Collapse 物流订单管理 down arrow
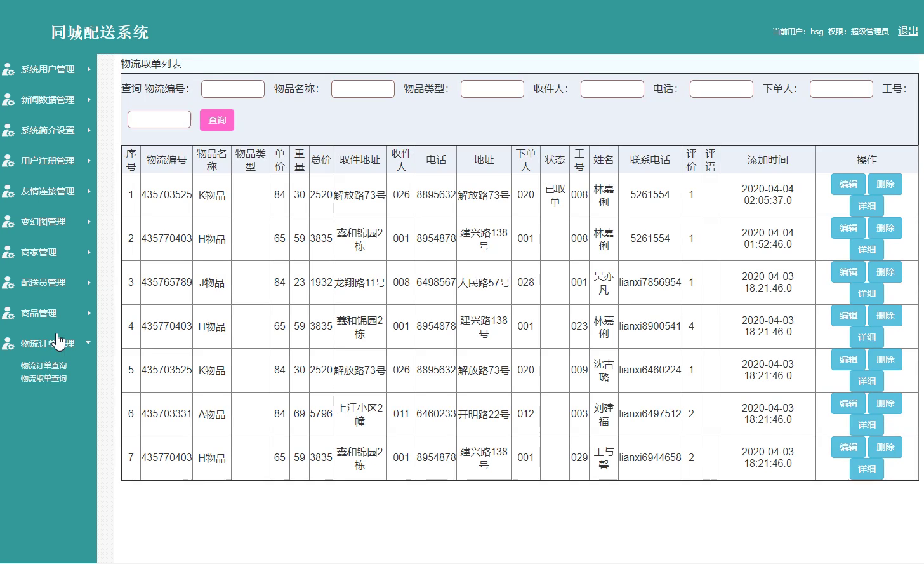 pyautogui.click(x=88, y=343)
